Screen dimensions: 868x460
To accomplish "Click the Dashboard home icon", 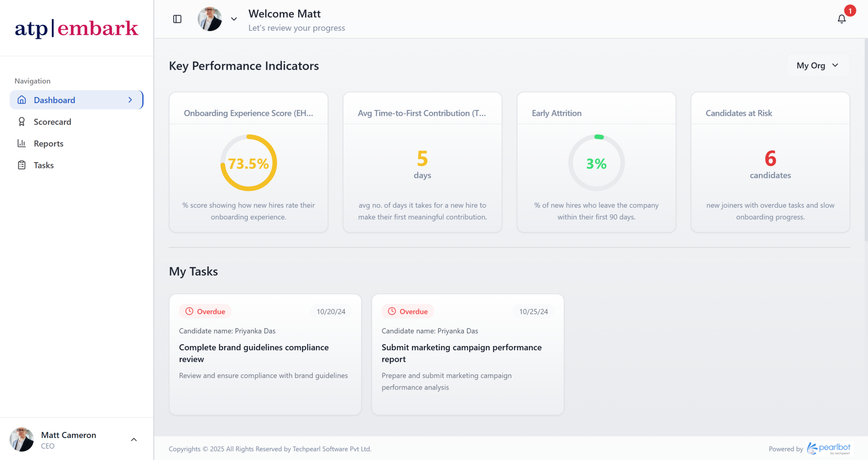I will (x=22, y=100).
